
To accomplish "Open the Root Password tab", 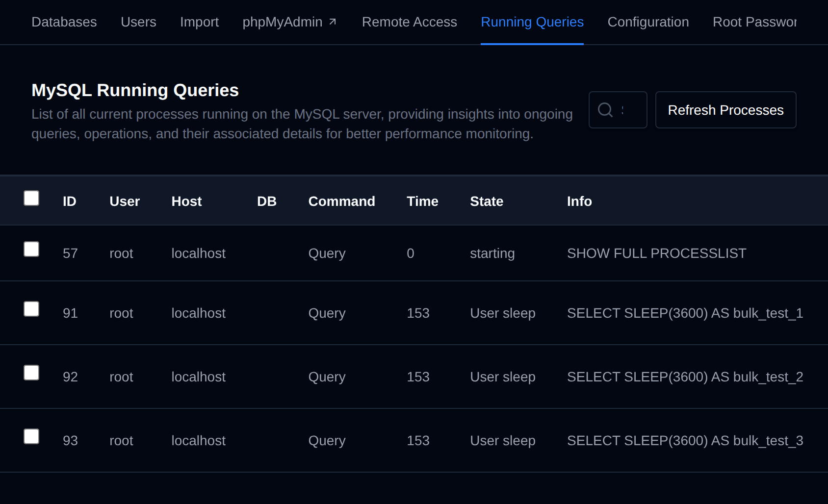I will (x=754, y=22).
